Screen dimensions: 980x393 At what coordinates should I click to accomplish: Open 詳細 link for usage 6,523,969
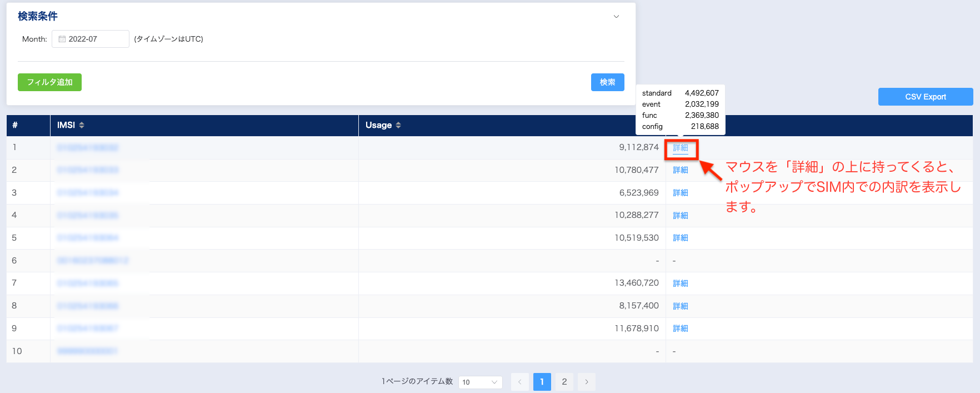(681, 193)
